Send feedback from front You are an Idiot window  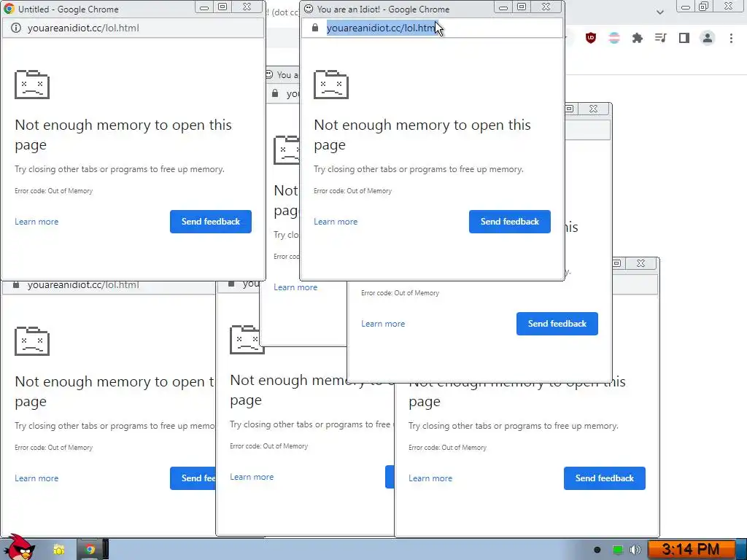(x=510, y=222)
